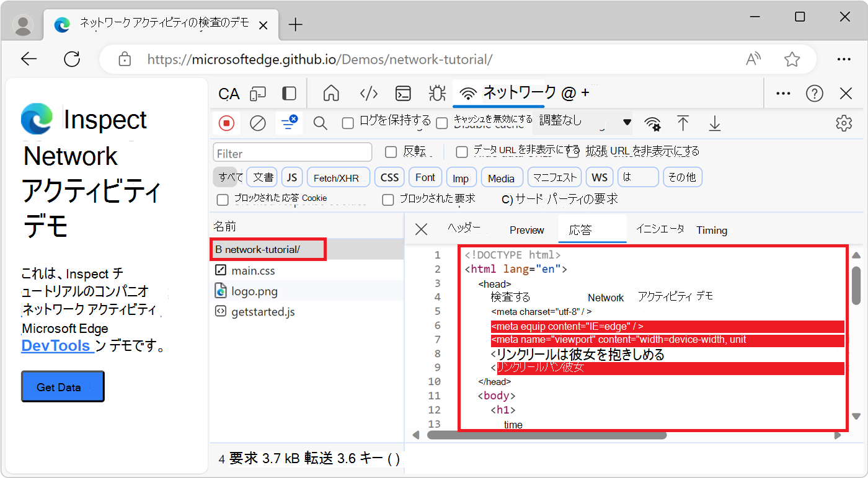Open the DevTools more options menu
Image resolution: width=868 pixels, height=478 pixels.
coord(782,92)
